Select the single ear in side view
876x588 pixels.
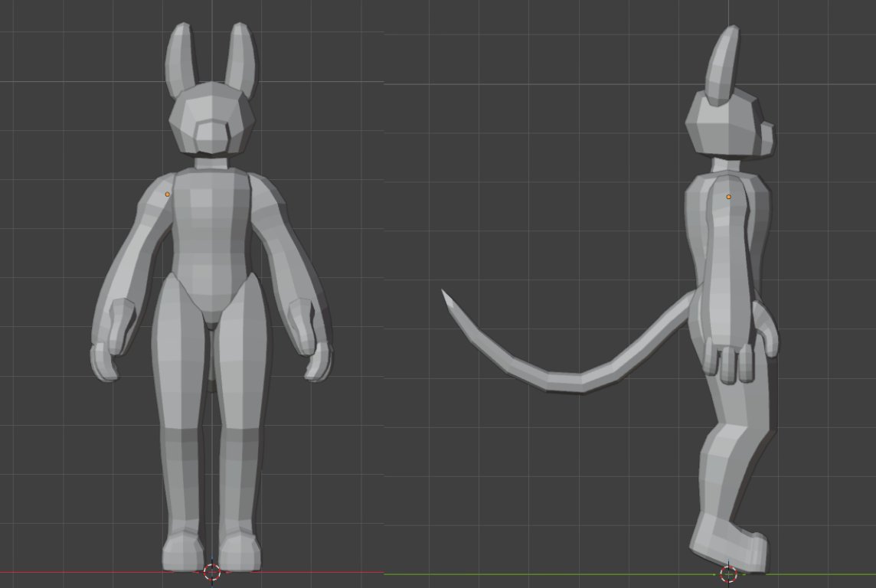(723, 65)
